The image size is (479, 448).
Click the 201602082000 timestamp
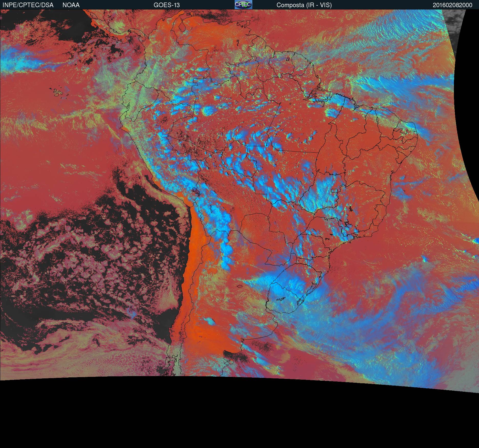453,5
